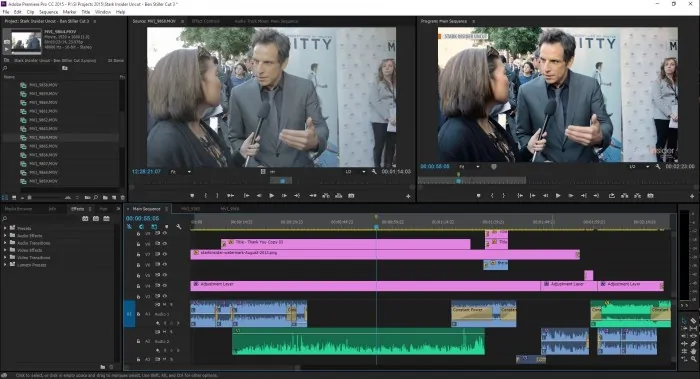
Task: Click Mark In in the Source monitor
Action: point(205,196)
